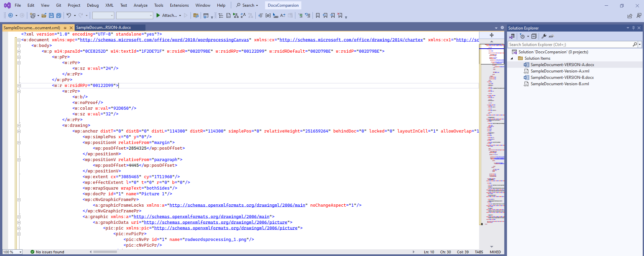
Task: Follow the drawingml/2006/main link in a:graphicFrameLocks
Action: pyautogui.click(x=237, y=205)
